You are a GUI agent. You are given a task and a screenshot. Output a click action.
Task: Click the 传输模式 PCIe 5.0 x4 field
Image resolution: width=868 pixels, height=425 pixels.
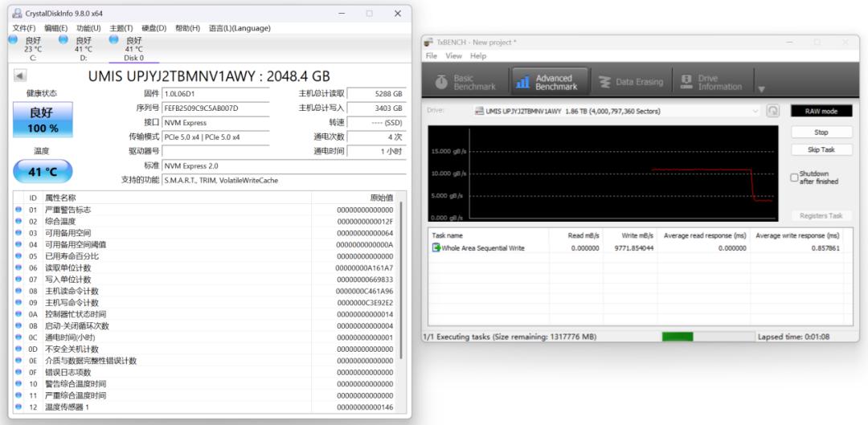[x=216, y=137]
